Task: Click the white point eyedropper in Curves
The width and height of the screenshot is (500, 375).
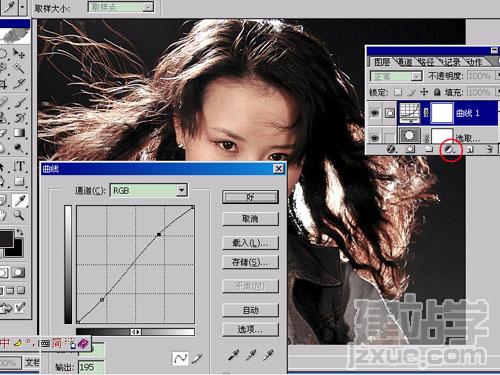Action: click(x=269, y=355)
